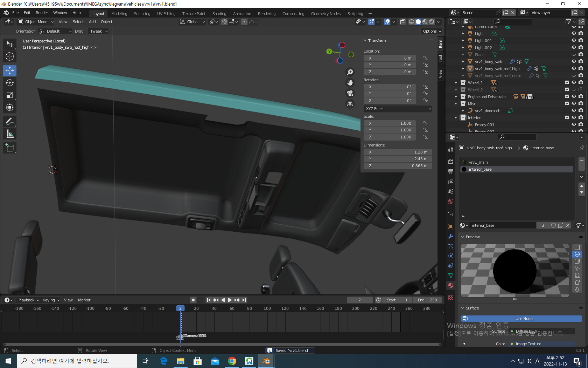Toggle camera view in the viewport

350,93
